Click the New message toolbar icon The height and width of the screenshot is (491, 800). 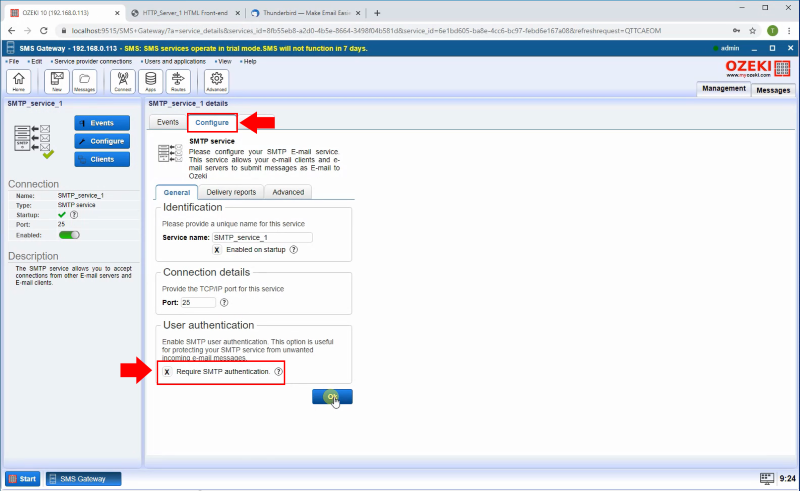point(57,81)
